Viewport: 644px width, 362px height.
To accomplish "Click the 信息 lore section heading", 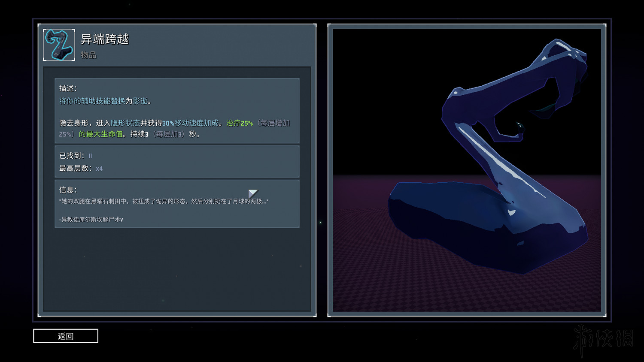I will (x=68, y=190).
